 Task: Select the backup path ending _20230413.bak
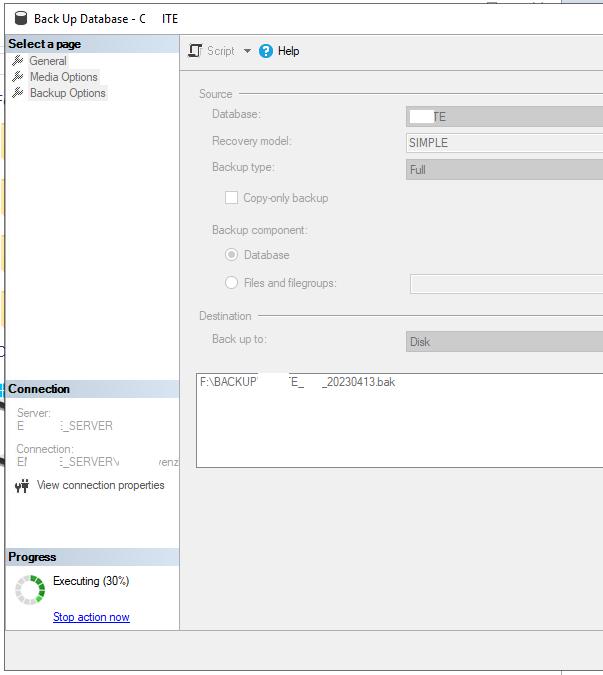tap(297, 382)
